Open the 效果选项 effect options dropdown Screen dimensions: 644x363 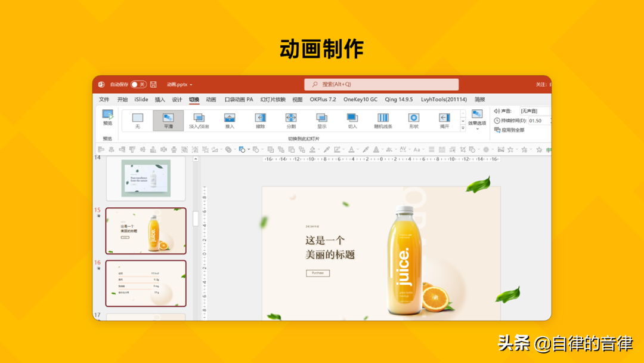point(477,119)
